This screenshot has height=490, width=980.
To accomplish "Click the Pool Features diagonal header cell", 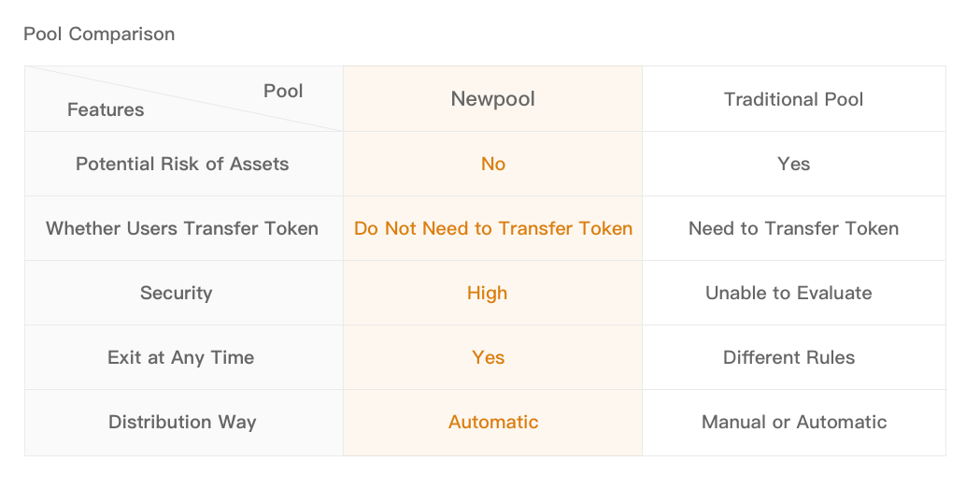I will click(184, 99).
